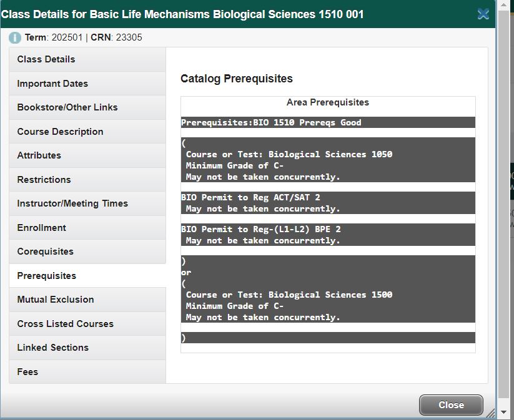514x420 pixels.
Task: Click the dialog title text
Action: [182, 14]
